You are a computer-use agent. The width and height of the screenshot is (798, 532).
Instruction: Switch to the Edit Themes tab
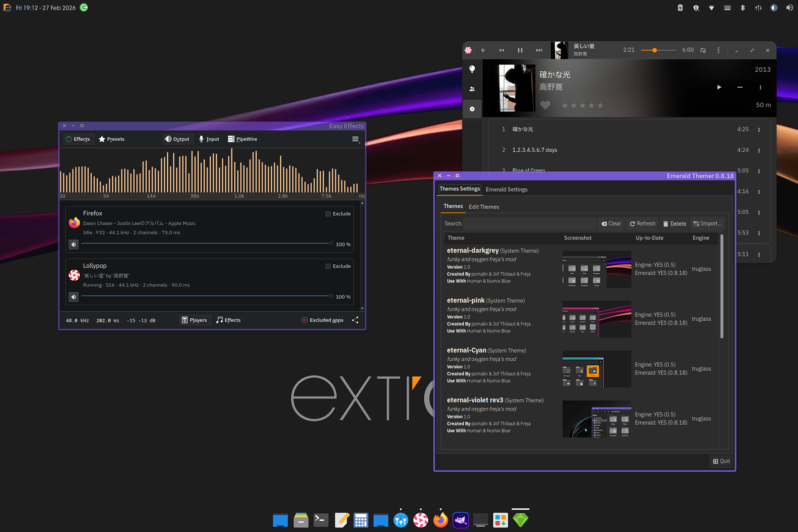click(x=484, y=207)
